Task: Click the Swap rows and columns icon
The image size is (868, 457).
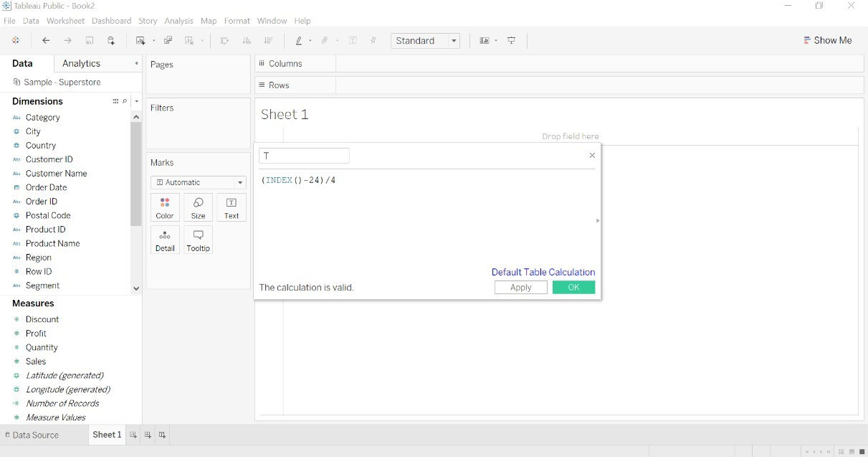Action: pyautogui.click(x=224, y=41)
